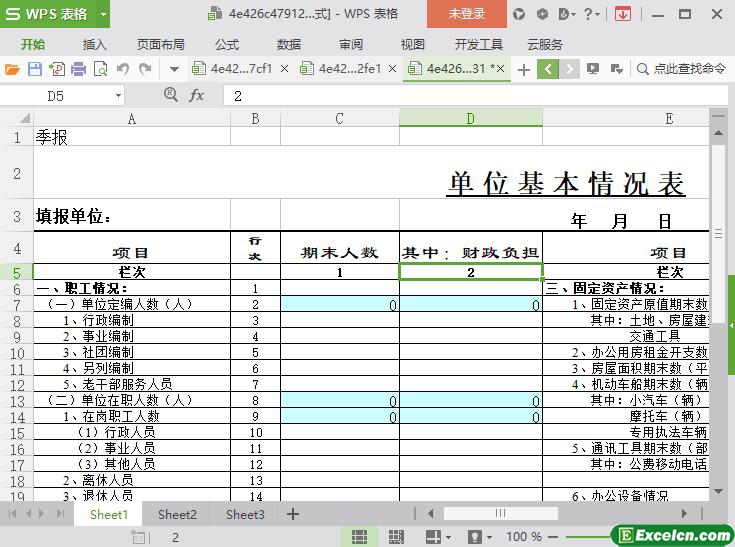Switch to normal view in status bar
735x547 pixels.
360,537
